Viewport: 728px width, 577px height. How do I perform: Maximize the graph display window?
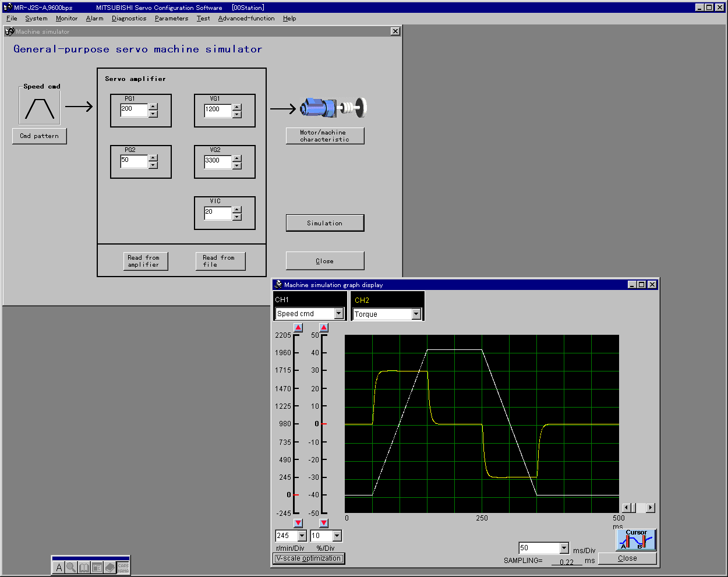click(642, 285)
